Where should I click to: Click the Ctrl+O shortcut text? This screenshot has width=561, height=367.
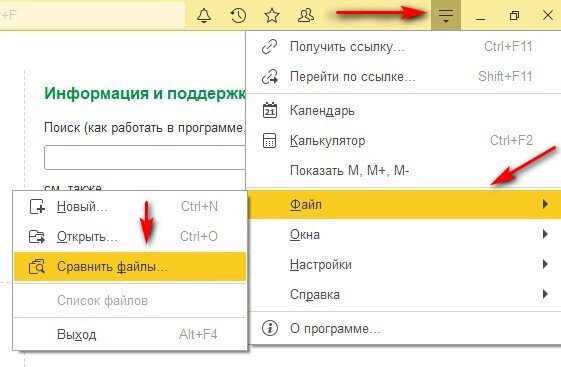[x=199, y=236]
